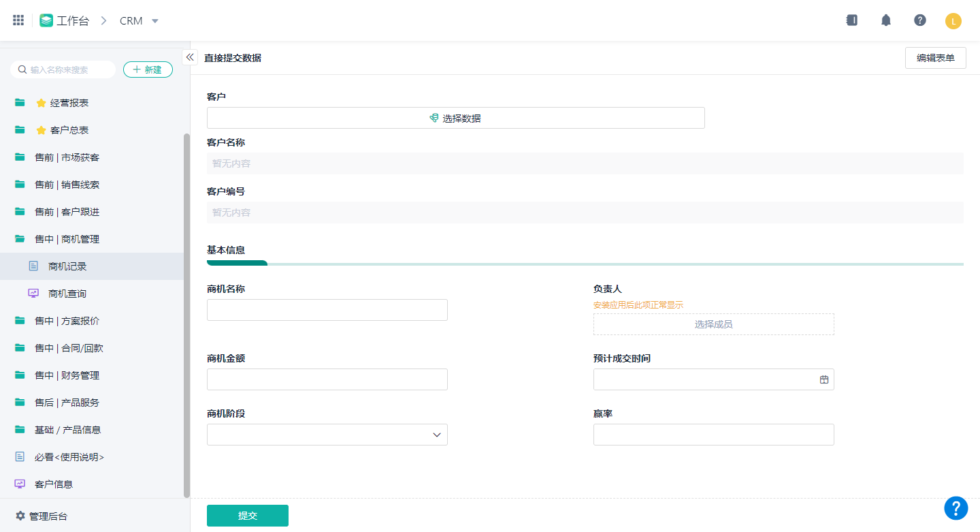Click the star icon beside 客户总表
This screenshot has width=980, height=532.
[41, 130]
